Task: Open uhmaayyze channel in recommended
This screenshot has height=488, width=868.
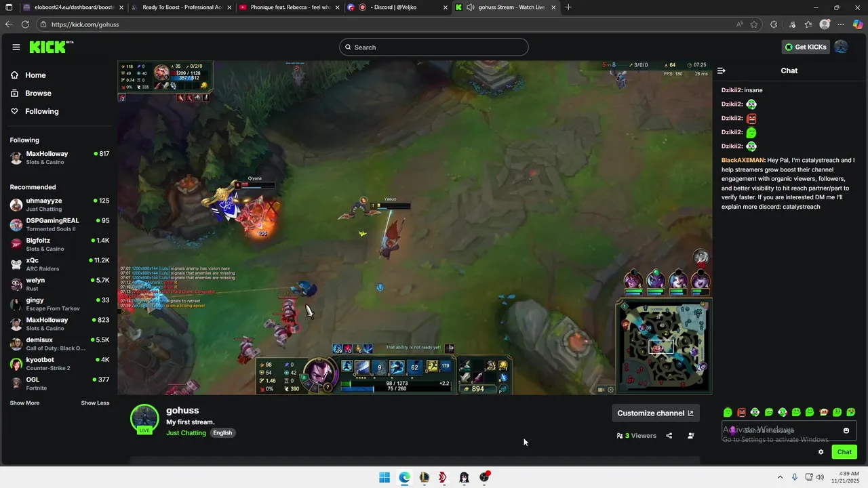Action: tap(60, 205)
